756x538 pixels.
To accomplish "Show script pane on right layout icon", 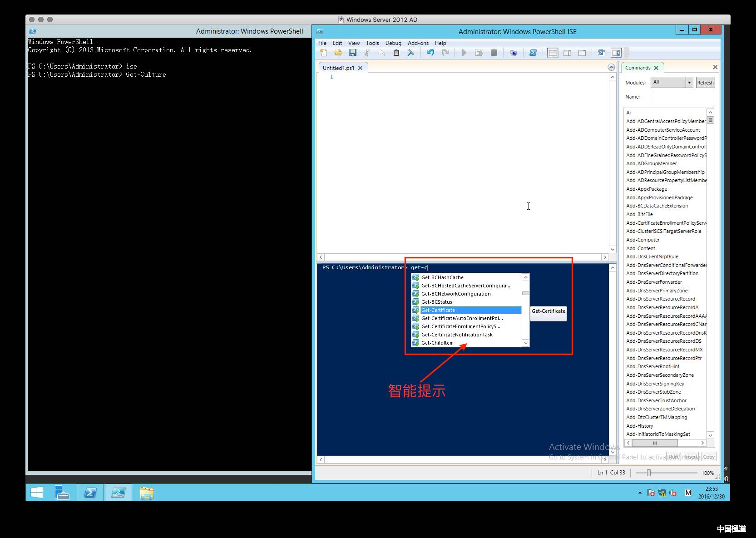I will pos(567,53).
